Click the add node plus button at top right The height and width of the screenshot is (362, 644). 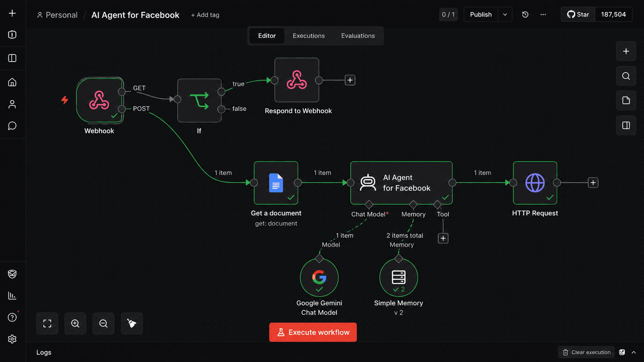[626, 51]
